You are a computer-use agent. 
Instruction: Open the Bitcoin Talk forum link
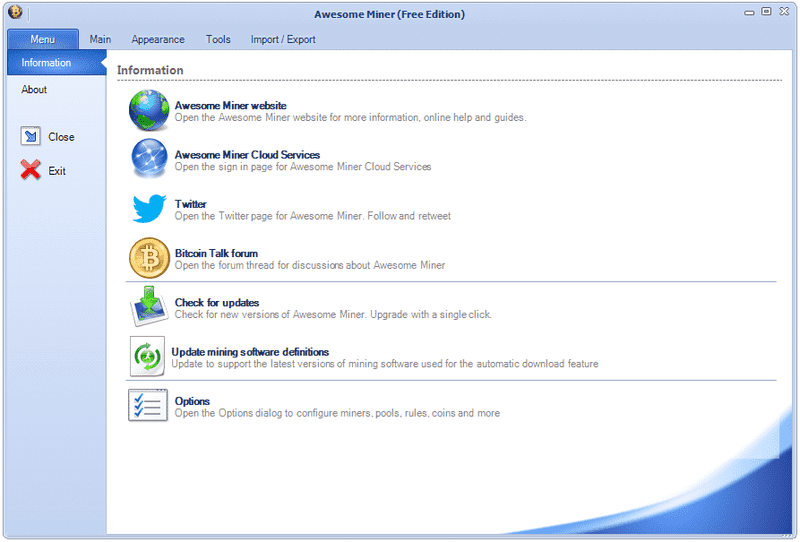[x=216, y=254]
